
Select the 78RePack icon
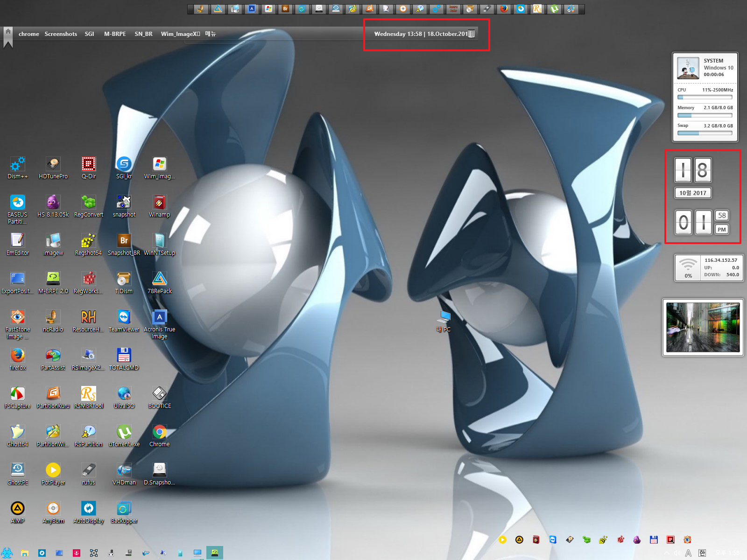tap(160, 283)
